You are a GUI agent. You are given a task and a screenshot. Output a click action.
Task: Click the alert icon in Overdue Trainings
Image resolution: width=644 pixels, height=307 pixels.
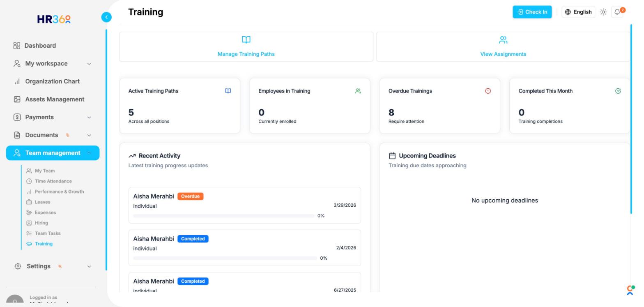488,91
